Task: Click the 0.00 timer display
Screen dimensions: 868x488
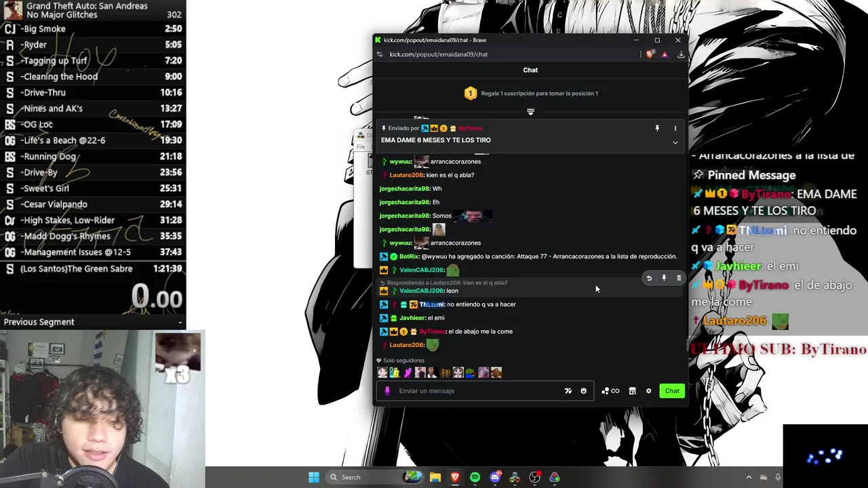Action: [157, 297]
